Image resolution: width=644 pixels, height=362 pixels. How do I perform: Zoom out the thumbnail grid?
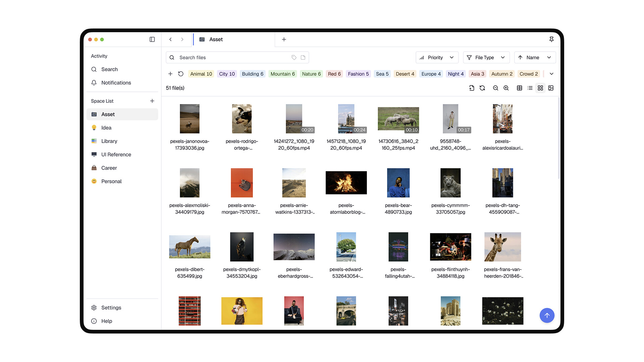495,88
